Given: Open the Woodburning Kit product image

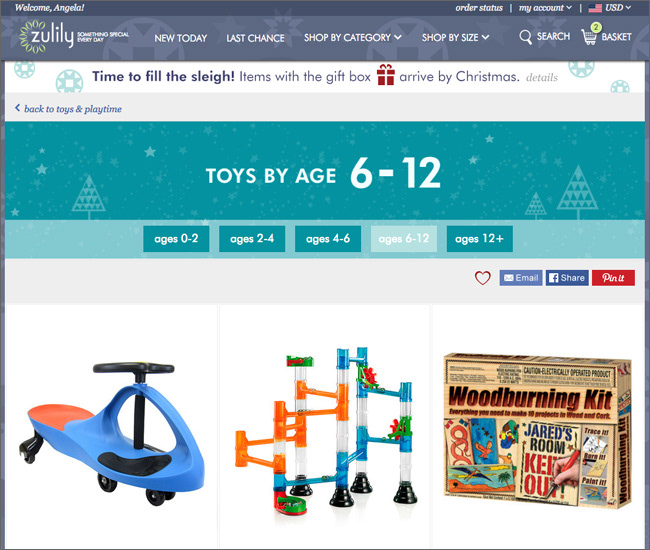Looking at the screenshot, I should [538, 431].
